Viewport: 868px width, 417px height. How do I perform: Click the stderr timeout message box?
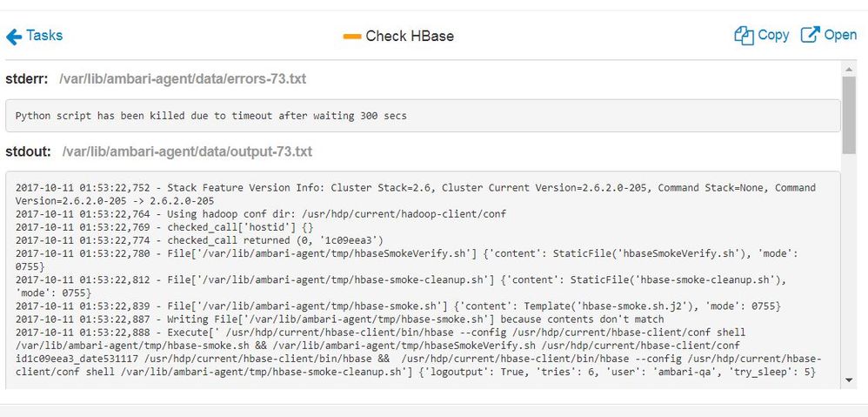[423, 116]
